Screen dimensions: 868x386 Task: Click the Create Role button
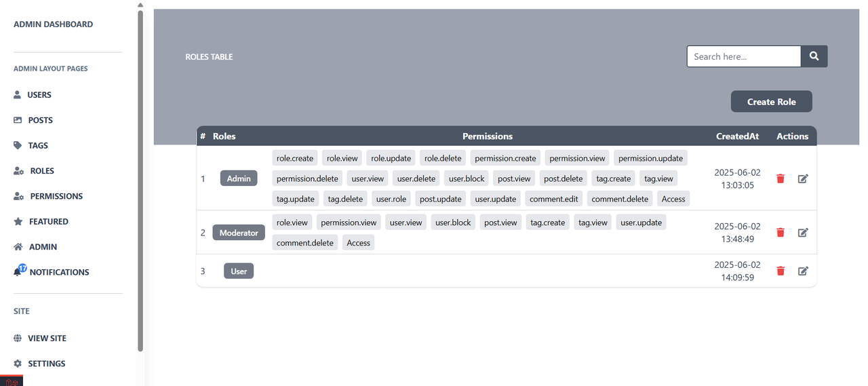point(772,102)
